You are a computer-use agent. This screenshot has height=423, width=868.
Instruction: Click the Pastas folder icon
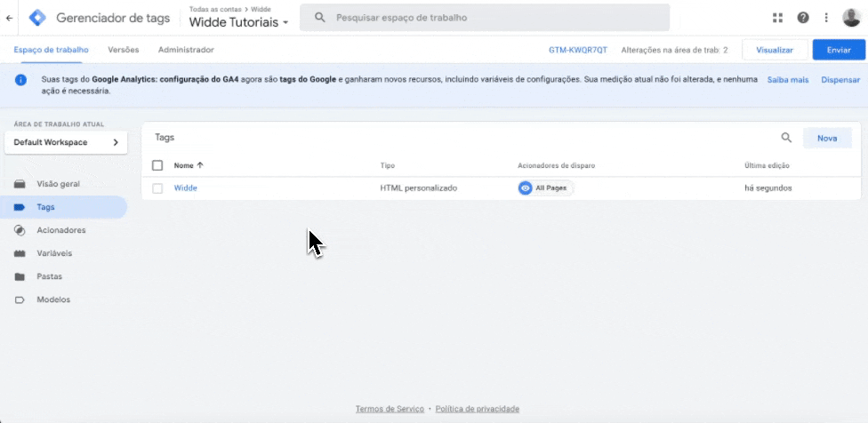(x=20, y=276)
